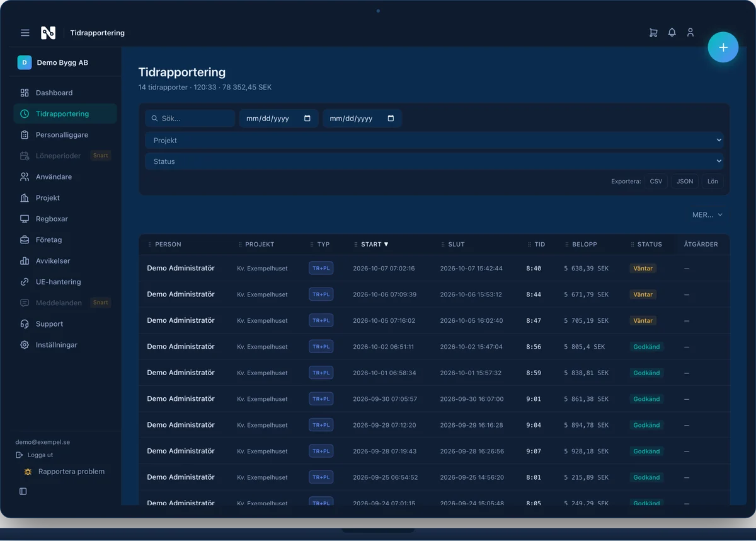Click the Företag briefcase icon

tap(25, 240)
